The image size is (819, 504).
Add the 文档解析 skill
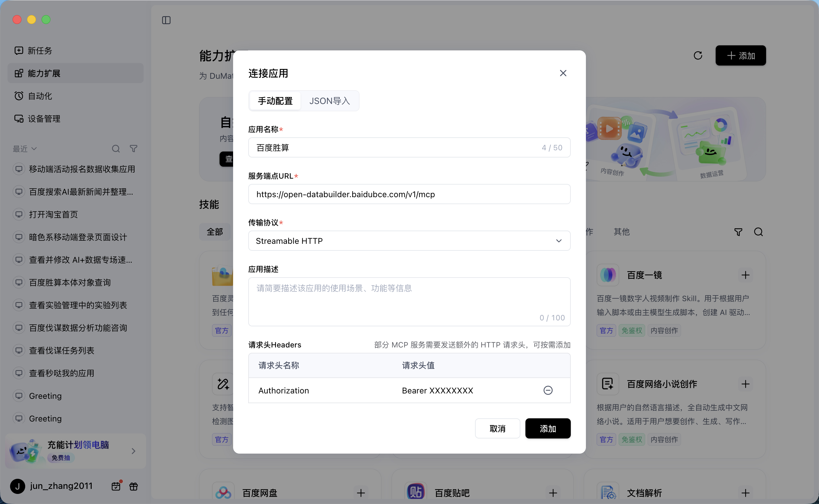click(x=745, y=493)
